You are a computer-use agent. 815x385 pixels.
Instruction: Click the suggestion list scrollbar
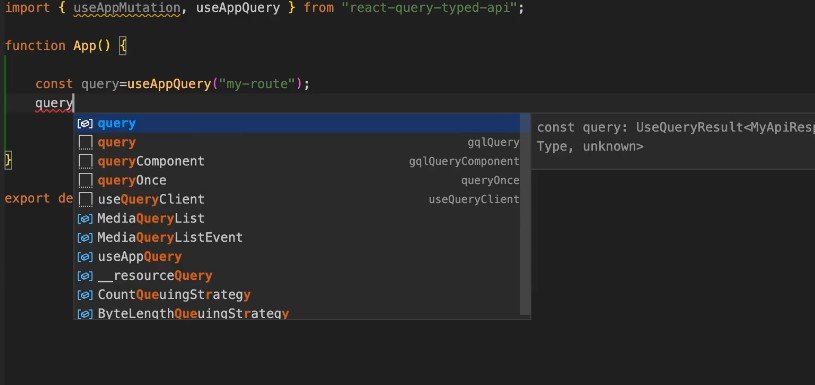point(525,215)
